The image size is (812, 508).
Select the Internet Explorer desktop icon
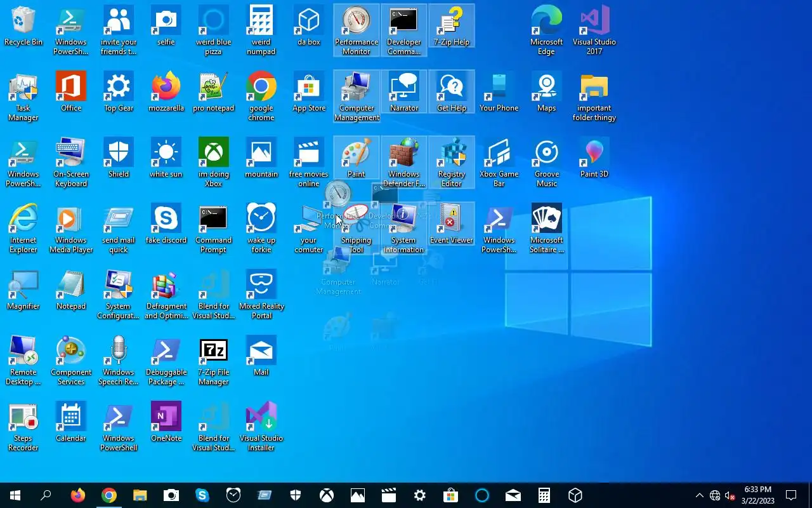pyautogui.click(x=23, y=229)
